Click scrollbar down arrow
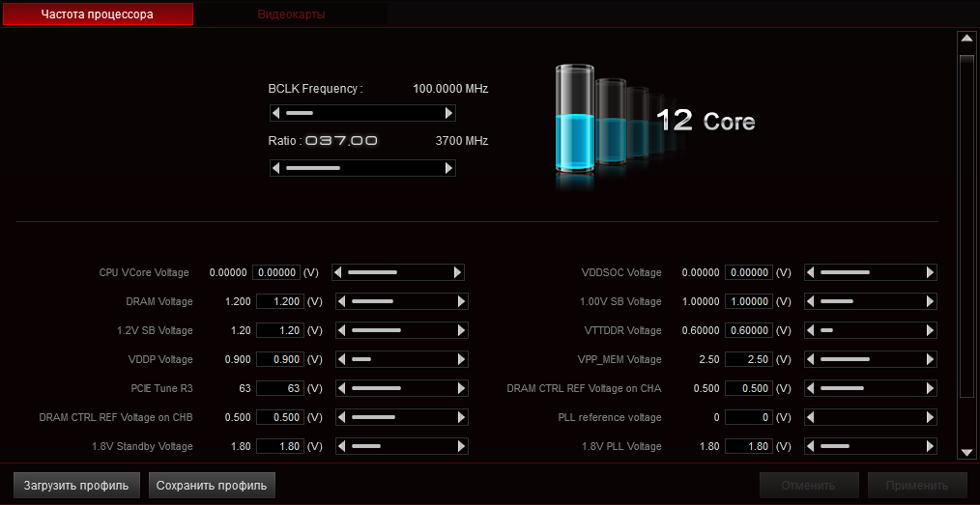The height and width of the screenshot is (505, 980). click(x=966, y=453)
